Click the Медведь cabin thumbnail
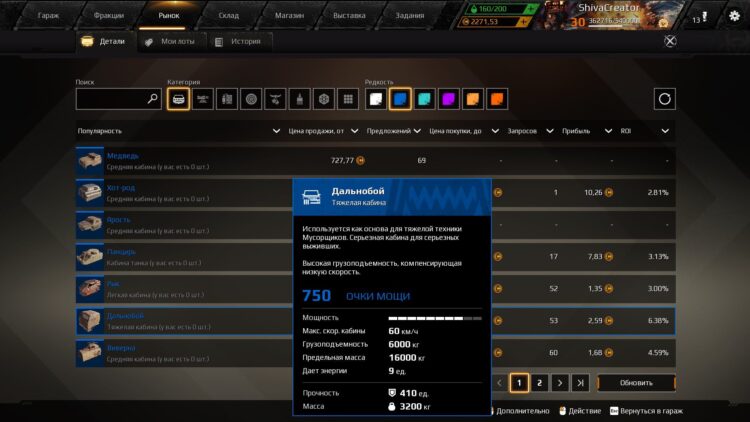Image resolution: width=750 pixels, height=422 pixels. (90, 160)
